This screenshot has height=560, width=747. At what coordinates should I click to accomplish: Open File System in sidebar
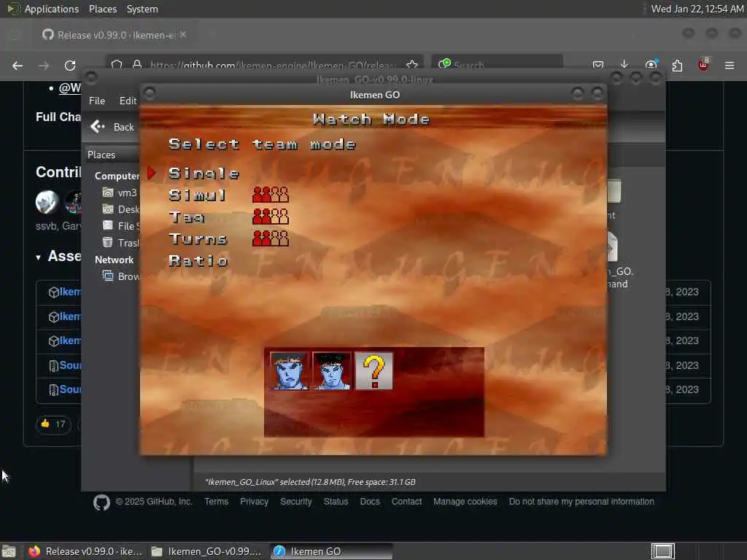point(120,226)
